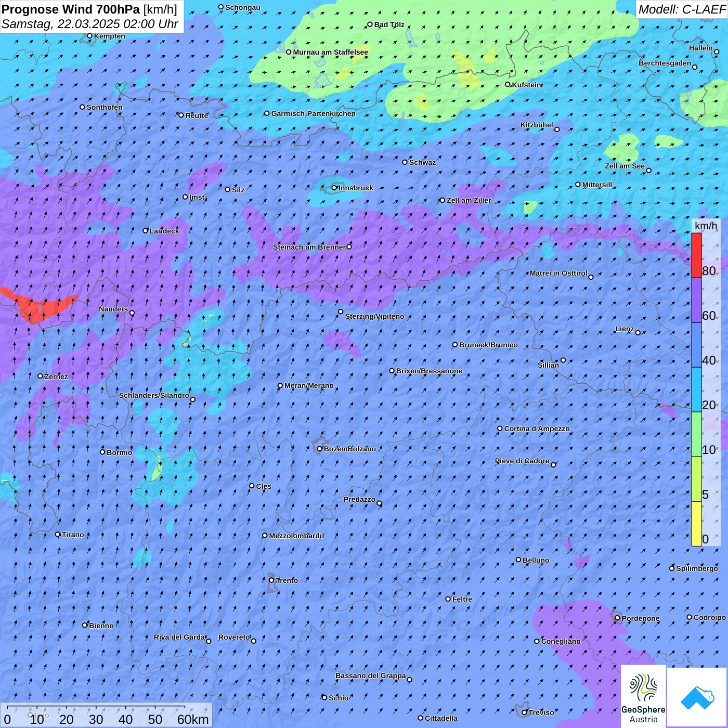Screen dimensions: 728x728
Task: Select the yellow 0–5 legend segment
Action: click(696, 524)
